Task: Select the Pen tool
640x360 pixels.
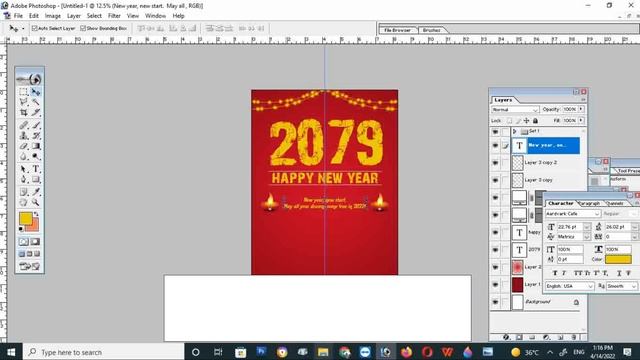Action: click(x=24, y=179)
